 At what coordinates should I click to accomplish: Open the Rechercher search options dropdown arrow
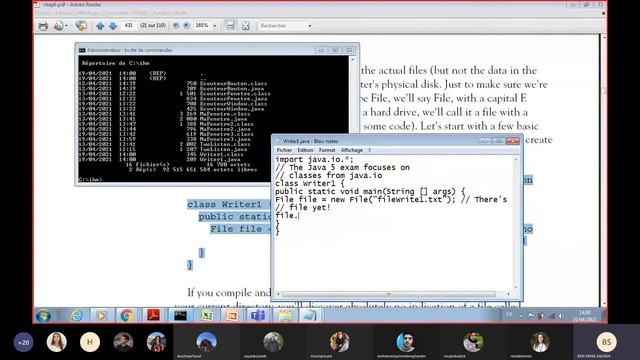coord(310,26)
